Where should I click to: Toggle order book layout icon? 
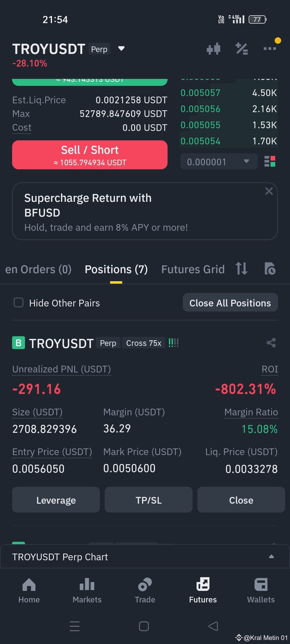point(270,162)
